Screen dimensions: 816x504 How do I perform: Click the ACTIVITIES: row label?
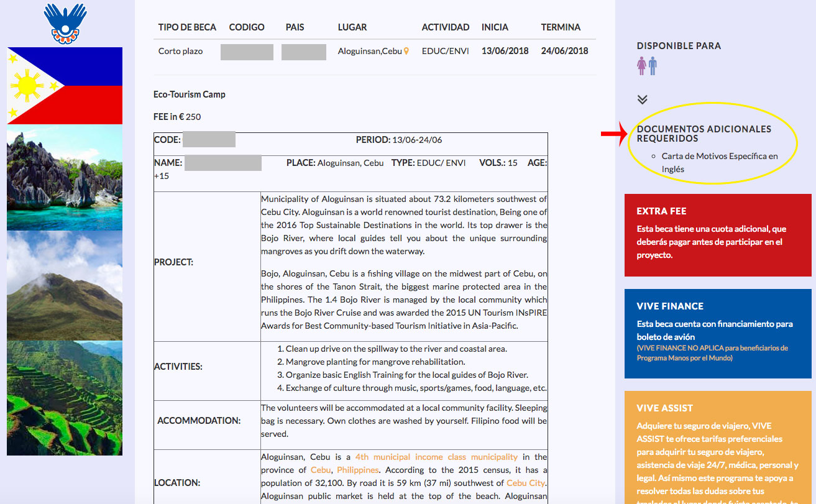[178, 367]
